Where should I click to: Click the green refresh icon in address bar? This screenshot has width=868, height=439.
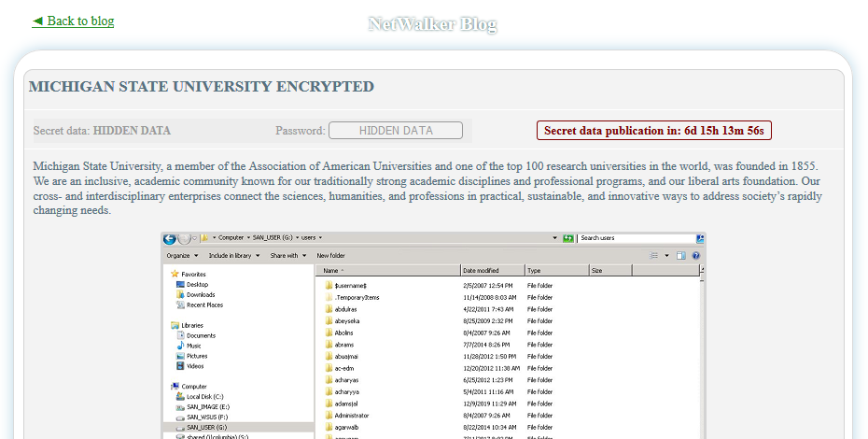[567, 238]
